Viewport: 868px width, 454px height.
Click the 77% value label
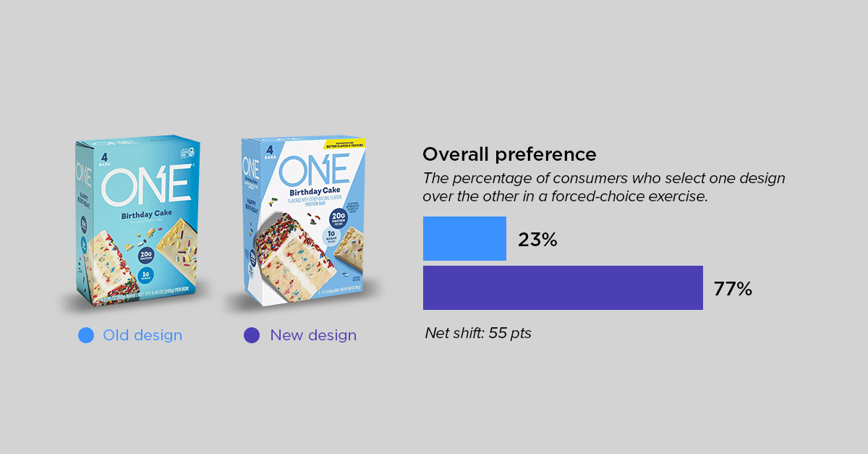(733, 289)
